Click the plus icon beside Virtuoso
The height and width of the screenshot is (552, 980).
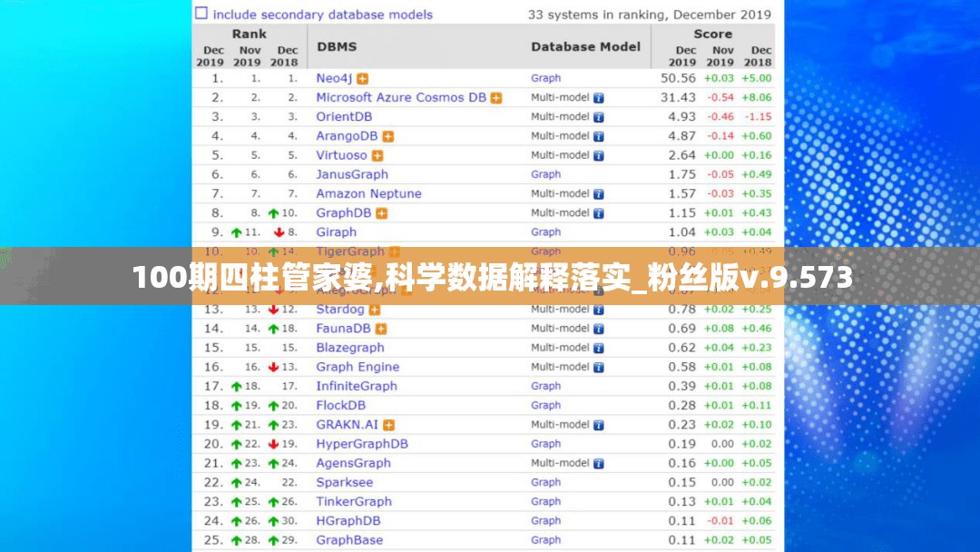[377, 155]
